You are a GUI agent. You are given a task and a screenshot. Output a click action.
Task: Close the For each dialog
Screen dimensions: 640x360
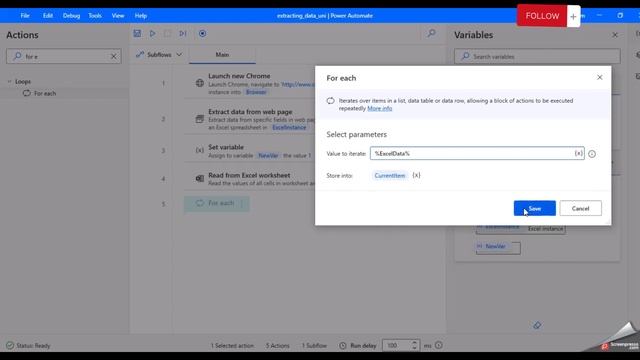pos(600,78)
